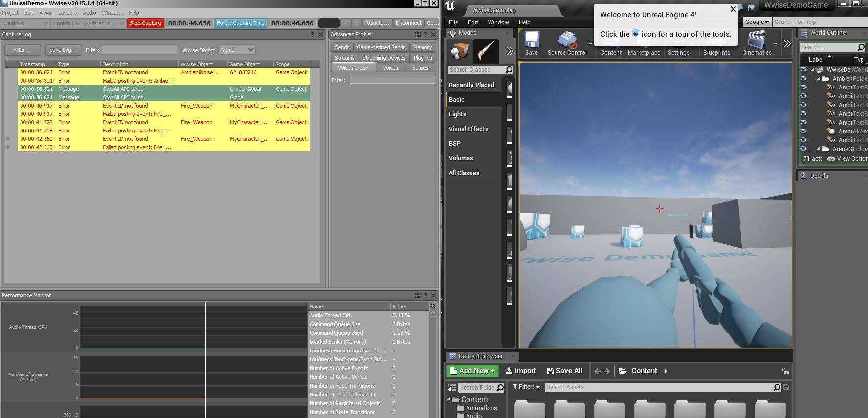Click the magnifier in World Outliner search
This screenshot has width=868, height=418.
(x=861, y=47)
